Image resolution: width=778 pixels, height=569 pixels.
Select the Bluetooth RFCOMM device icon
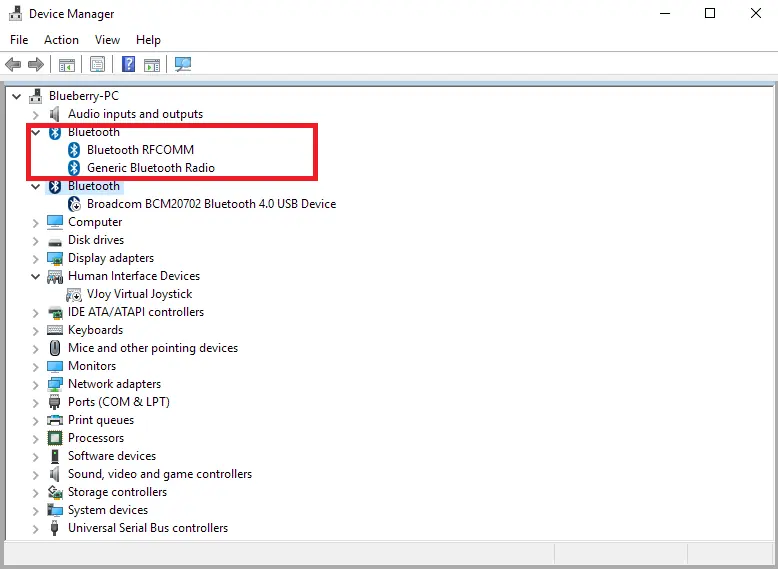click(x=74, y=150)
